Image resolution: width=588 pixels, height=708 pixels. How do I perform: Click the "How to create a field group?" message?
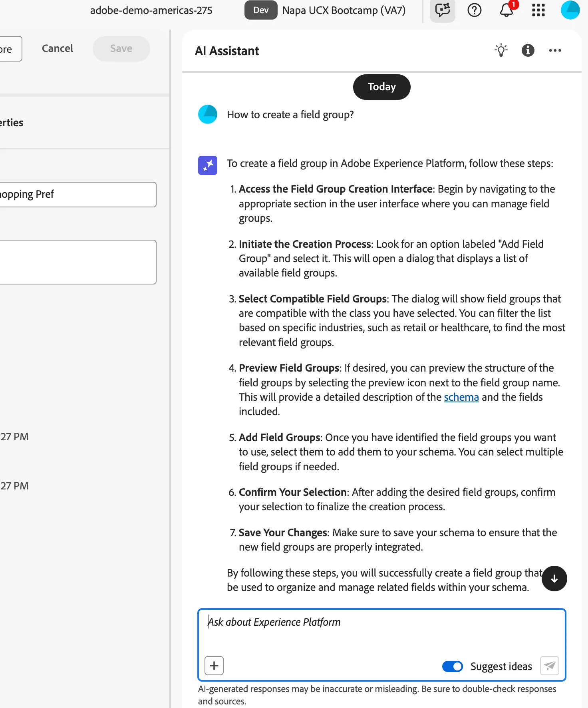coord(290,115)
